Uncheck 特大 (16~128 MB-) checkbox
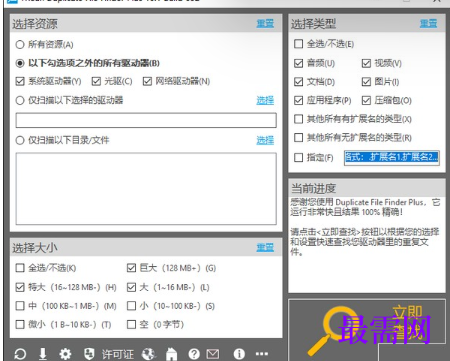The height and width of the screenshot is (361, 450). [x=20, y=287]
